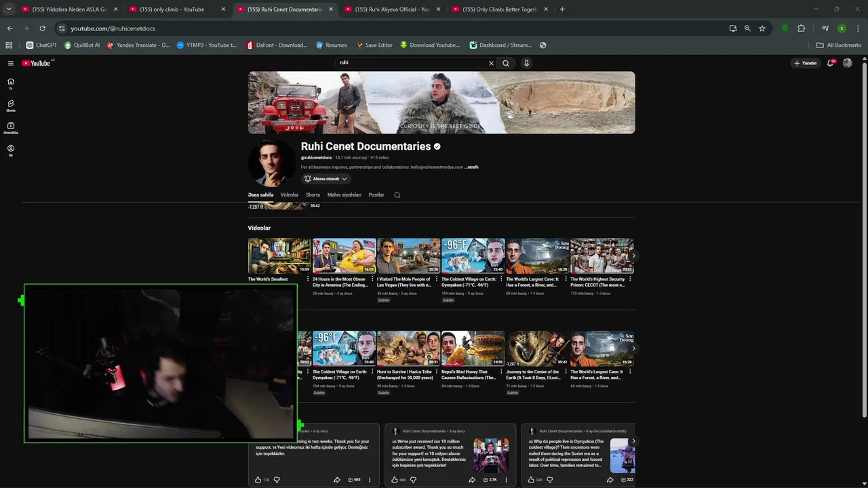Open Hunt to Survive Hadza Tribe thumbnail
Image resolution: width=868 pixels, height=488 pixels.
coord(408,348)
